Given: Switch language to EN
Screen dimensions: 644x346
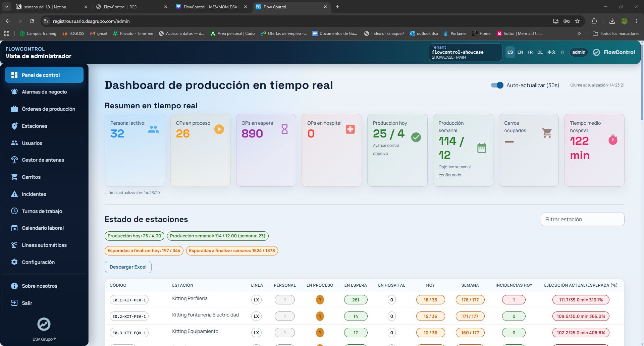Looking at the screenshot, I should coord(520,52).
